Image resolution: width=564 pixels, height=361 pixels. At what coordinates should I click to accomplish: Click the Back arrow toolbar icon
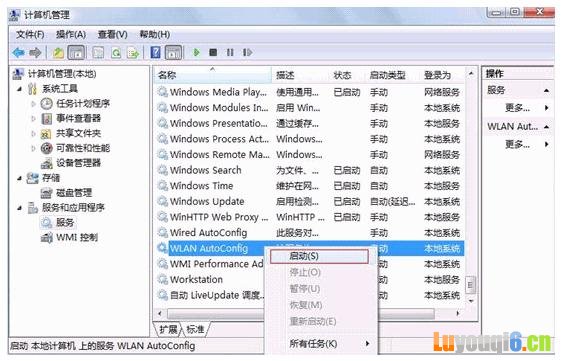18,53
